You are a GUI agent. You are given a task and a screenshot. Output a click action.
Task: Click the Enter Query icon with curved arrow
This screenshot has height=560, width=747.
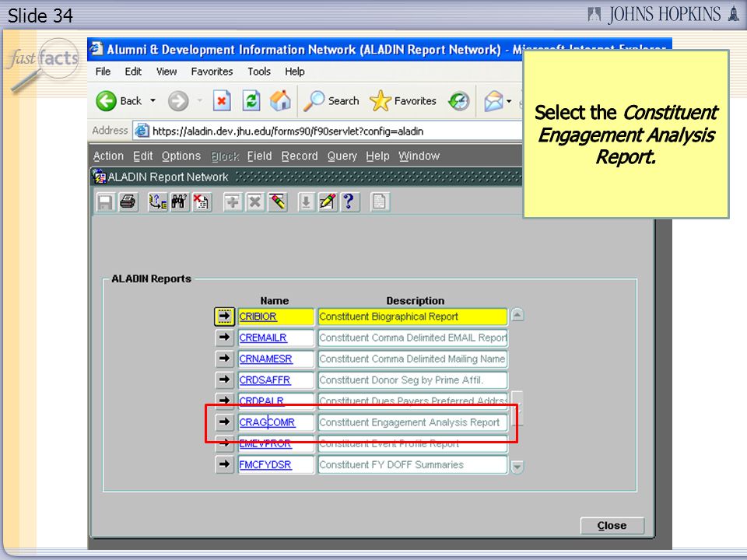(157, 202)
